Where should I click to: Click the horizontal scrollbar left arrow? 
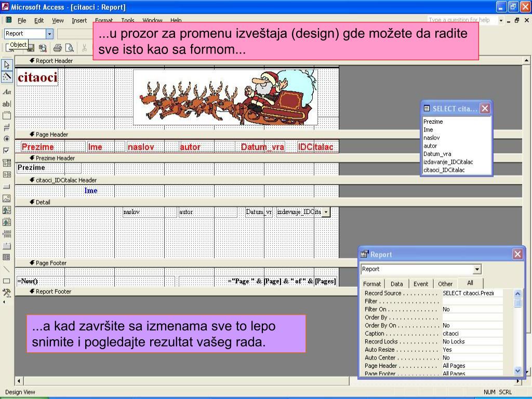19,381
